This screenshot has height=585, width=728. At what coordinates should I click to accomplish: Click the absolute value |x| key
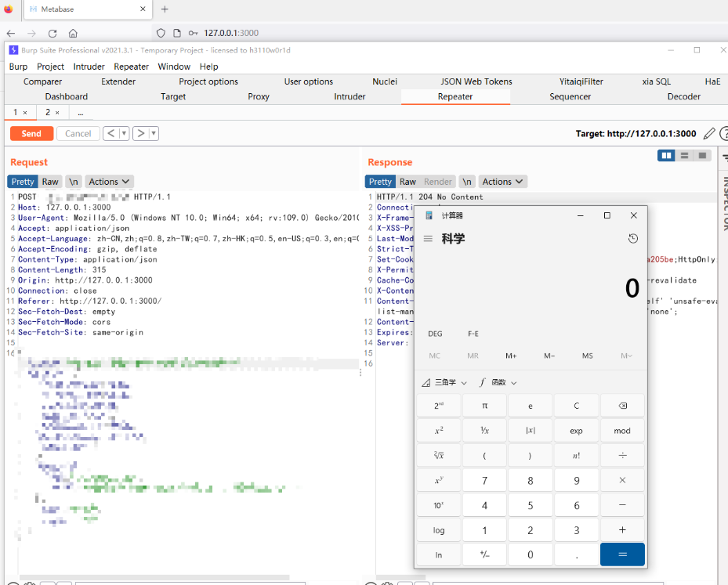coord(531,431)
